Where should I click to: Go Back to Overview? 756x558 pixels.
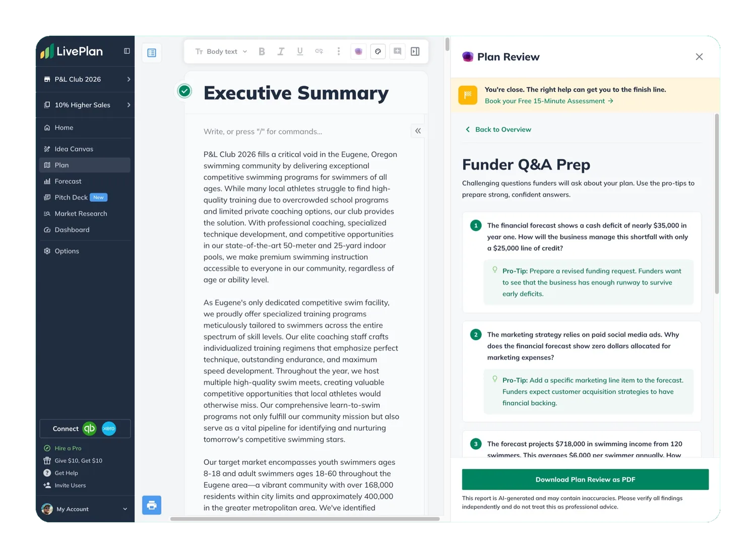pyautogui.click(x=498, y=129)
